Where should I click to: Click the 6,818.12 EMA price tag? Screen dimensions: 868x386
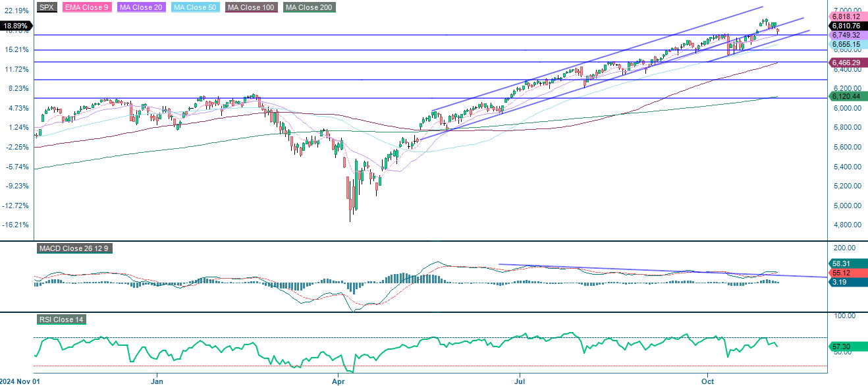click(x=847, y=16)
